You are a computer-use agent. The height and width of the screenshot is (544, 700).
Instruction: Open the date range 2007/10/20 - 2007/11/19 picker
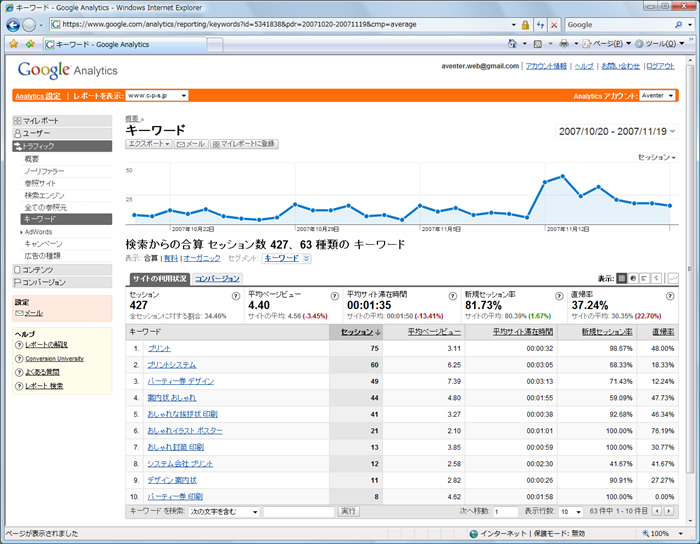point(617,132)
